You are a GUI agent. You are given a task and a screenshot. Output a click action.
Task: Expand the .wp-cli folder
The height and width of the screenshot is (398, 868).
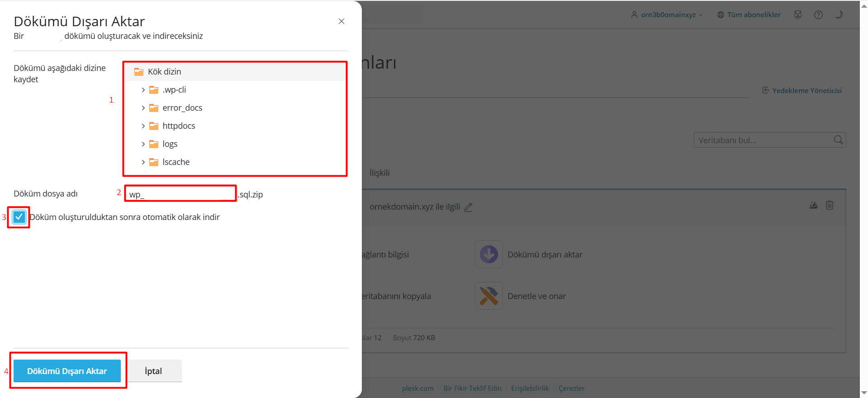143,90
